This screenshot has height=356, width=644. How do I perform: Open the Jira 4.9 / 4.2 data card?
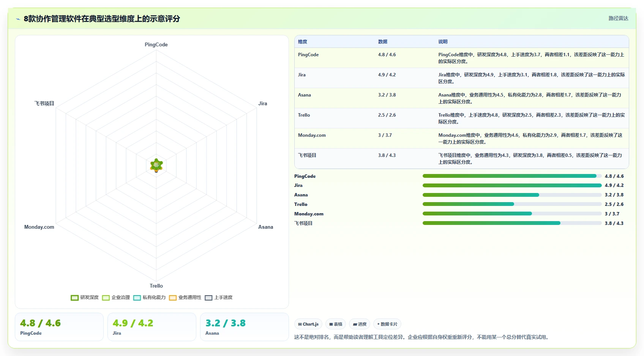point(152,327)
